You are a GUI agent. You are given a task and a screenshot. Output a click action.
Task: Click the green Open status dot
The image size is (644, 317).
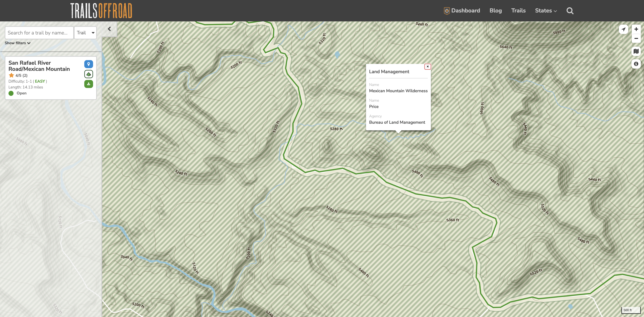pyautogui.click(x=11, y=93)
